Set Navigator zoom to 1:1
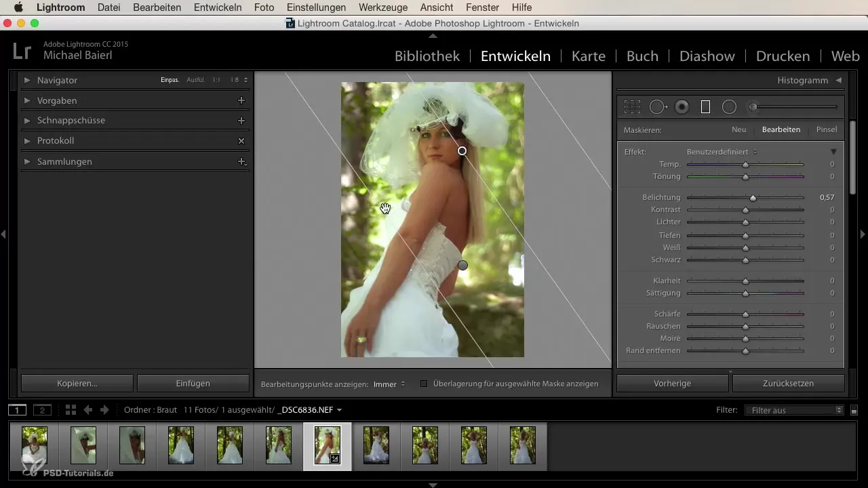Image resolution: width=868 pixels, height=488 pixels. [x=216, y=80]
